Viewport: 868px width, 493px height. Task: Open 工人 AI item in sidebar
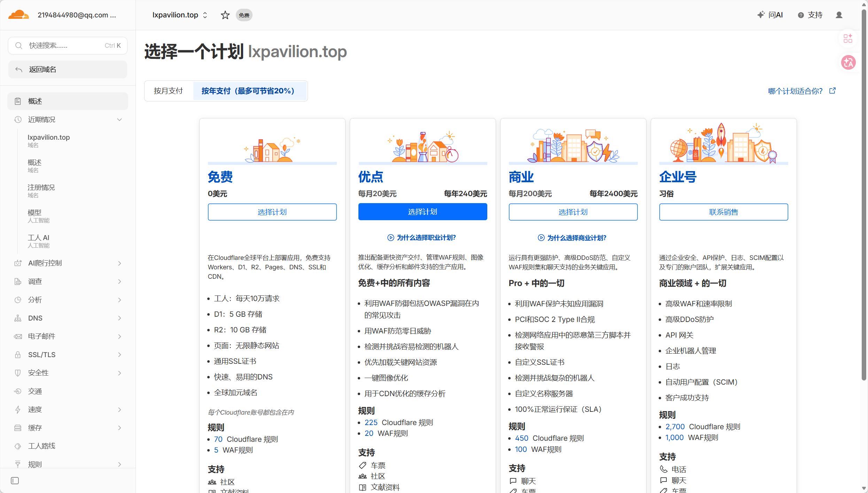(38, 241)
